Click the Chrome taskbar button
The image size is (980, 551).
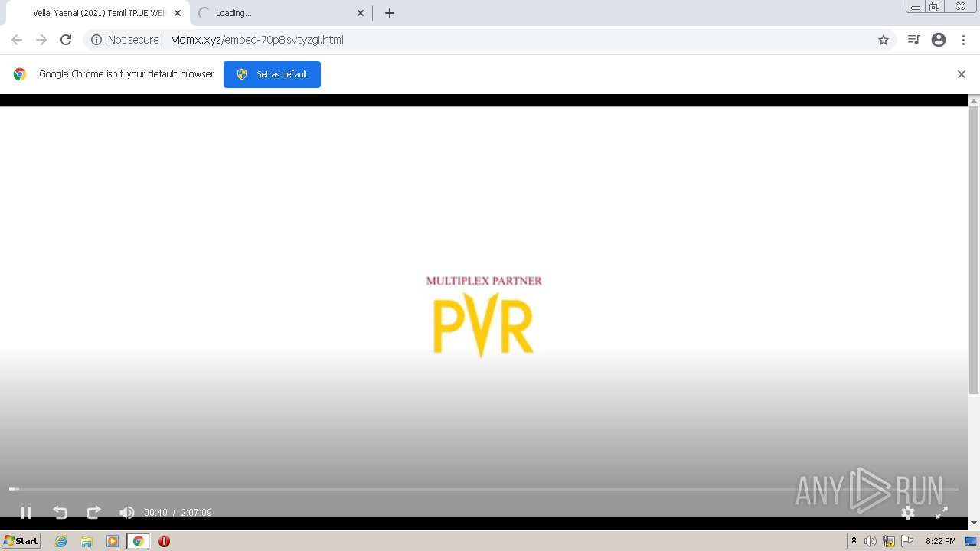[139, 541]
